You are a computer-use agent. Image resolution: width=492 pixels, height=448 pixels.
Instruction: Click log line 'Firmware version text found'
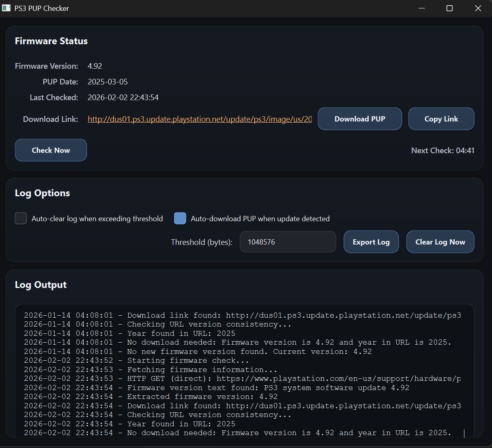[x=216, y=388]
